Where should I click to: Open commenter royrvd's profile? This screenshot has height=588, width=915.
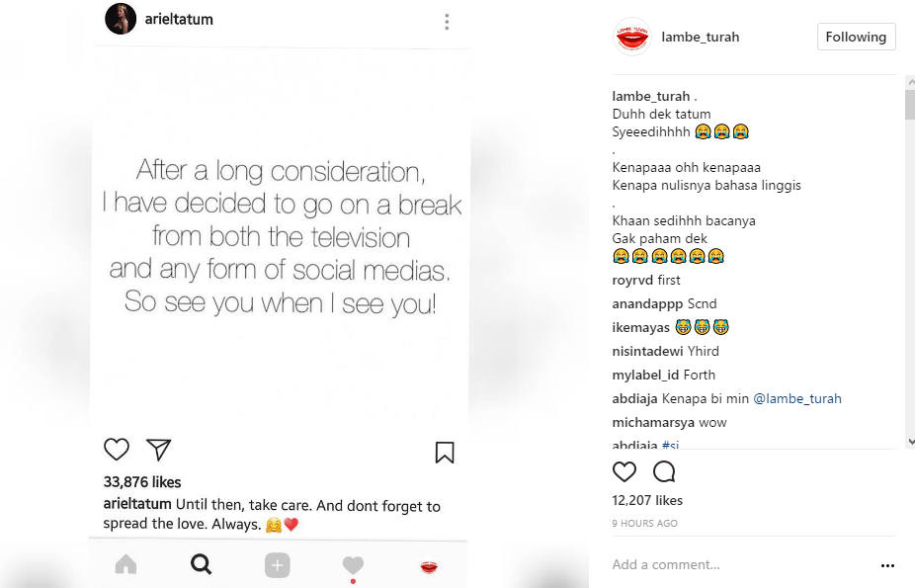[632, 280]
